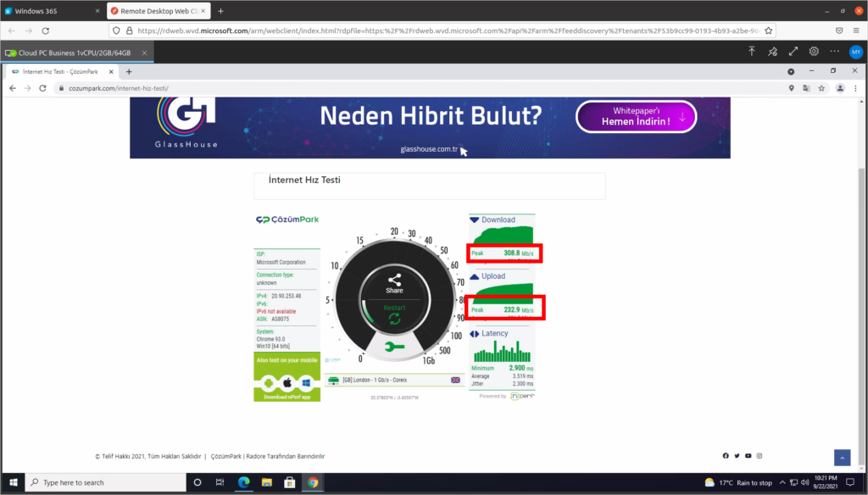Screen dimensions: 868x495
Task: Click the nPerf powered-by logo
Action: click(522, 396)
